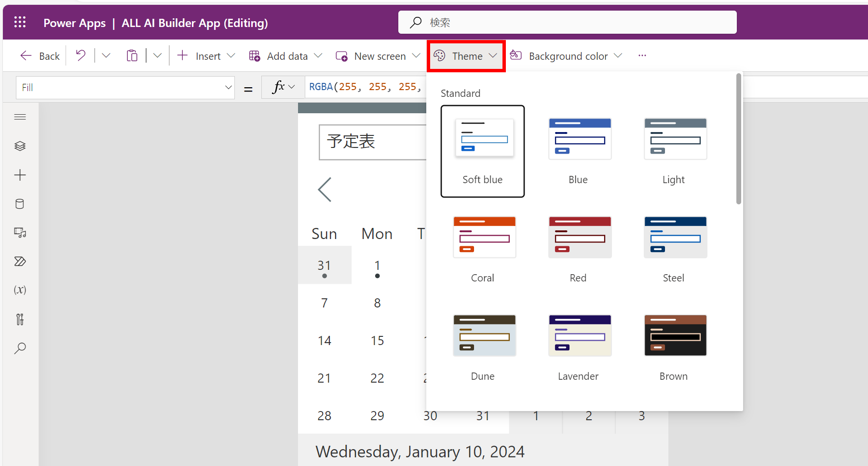Image resolution: width=868 pixels, height=466 pixels.
Task: Open the Data cylinder icon in sidebar
Action: click(20, 204)
